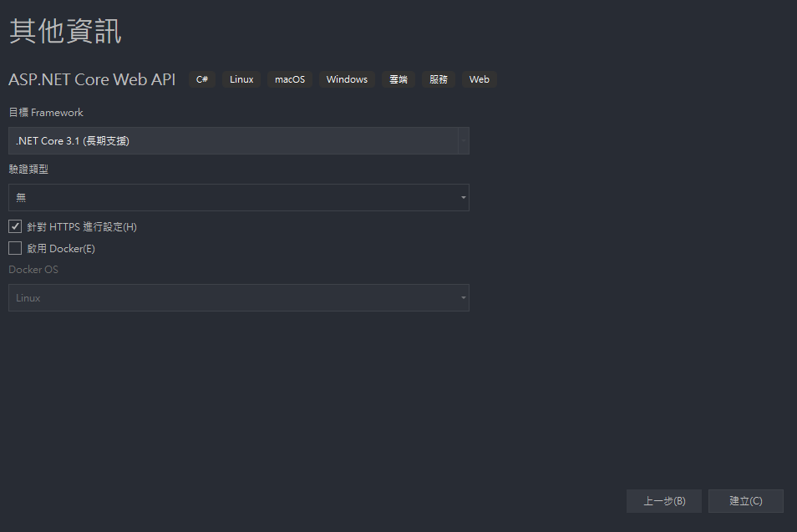
Task: Click the 服務 tag
Action: [x=439, y=79]
